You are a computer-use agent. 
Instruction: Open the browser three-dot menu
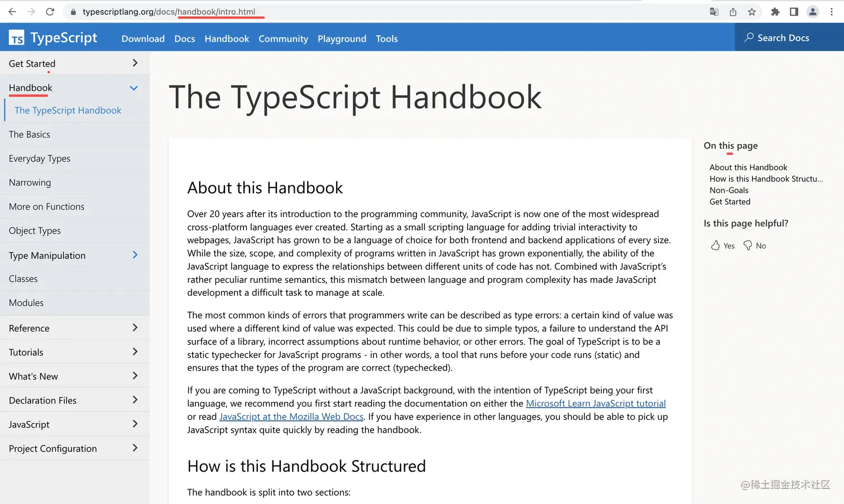tap(832, 12)
